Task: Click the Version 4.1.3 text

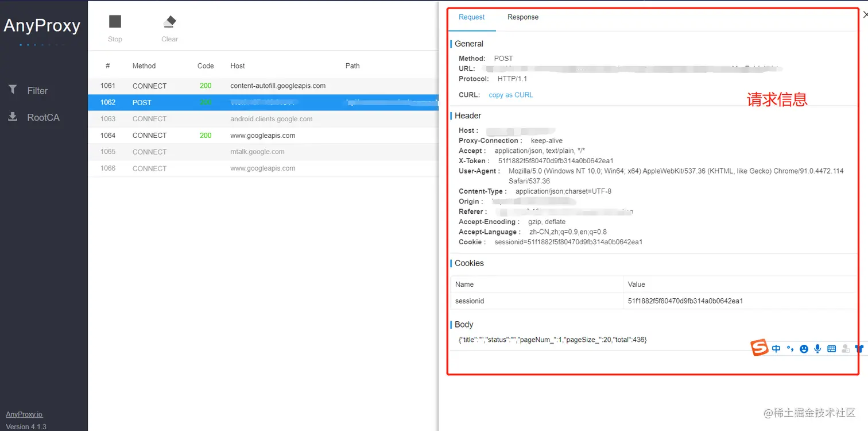Action: (x=26, y=427)
